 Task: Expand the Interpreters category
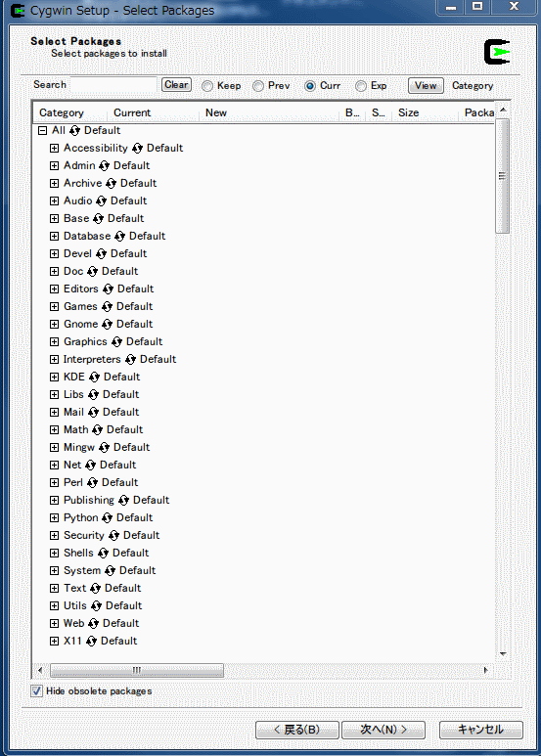coord(54,360)
